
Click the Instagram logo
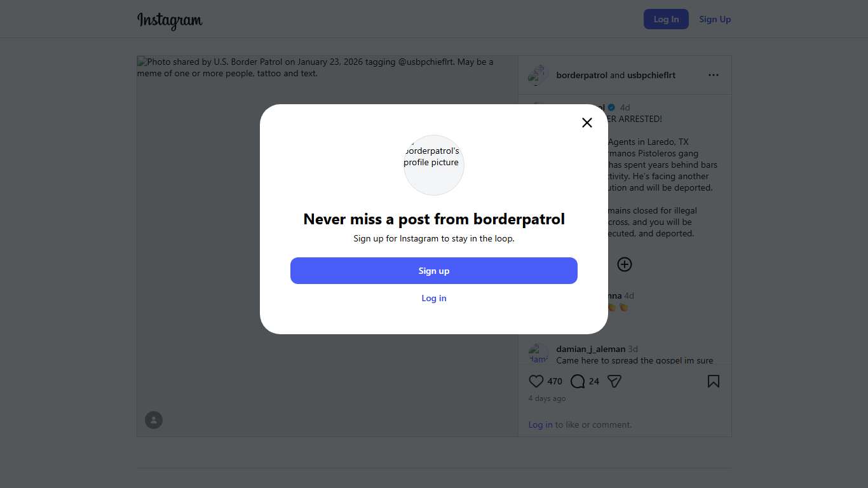tap(170, 20)
